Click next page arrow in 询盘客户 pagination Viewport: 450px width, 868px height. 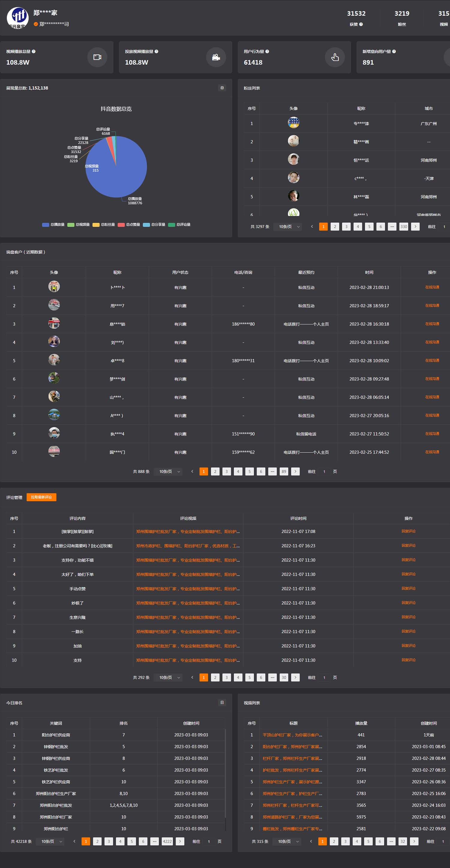[295, 471]
